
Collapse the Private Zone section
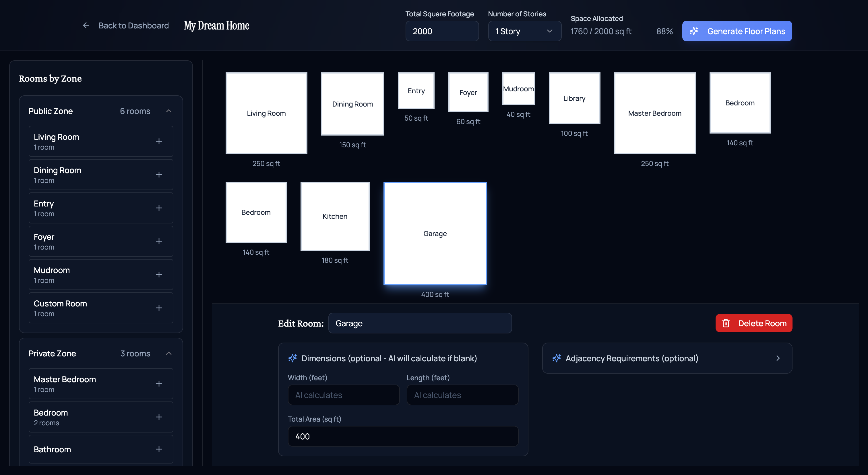pos(168,353)
